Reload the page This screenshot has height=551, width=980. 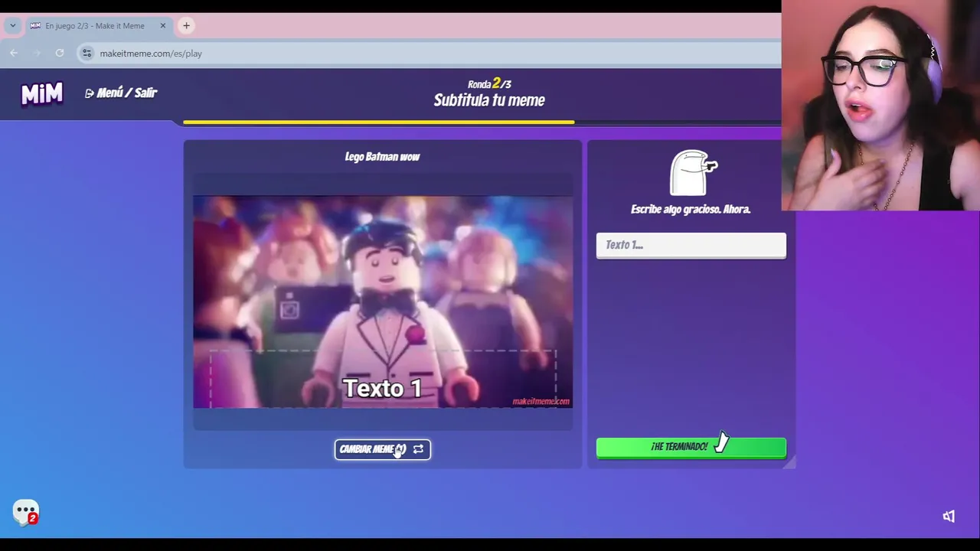point(60,53)
